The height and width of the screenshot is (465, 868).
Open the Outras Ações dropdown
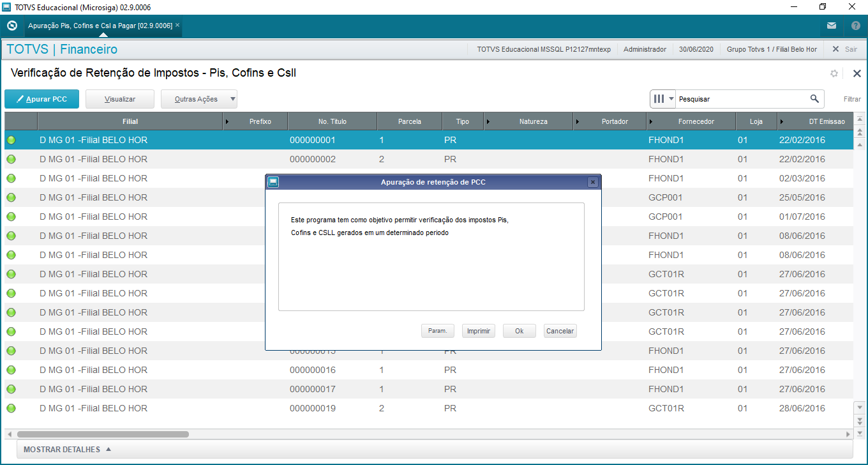[199, 99]
